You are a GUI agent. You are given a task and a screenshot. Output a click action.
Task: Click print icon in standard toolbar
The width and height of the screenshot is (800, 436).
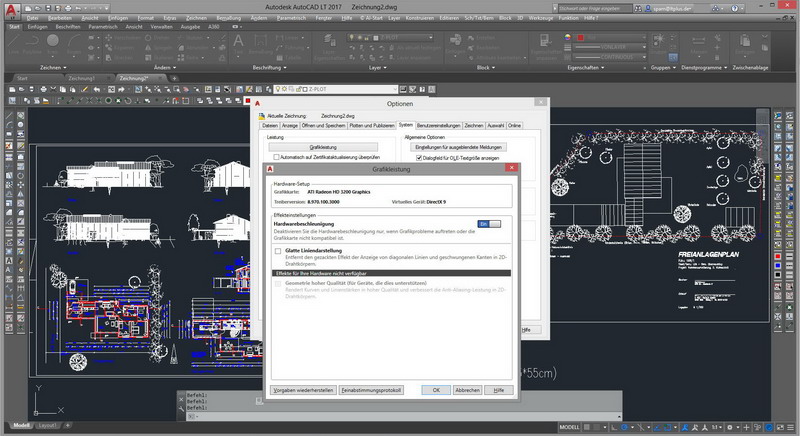coord(43,89)
